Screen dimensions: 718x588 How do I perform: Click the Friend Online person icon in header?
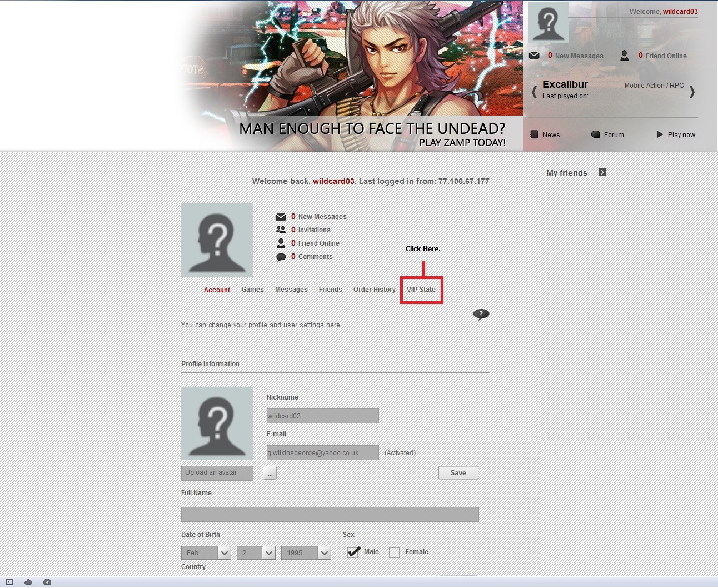[x=625, y=56]
